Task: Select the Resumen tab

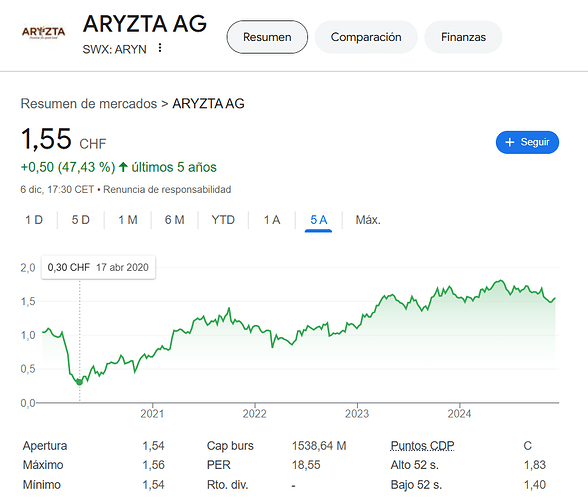Action: tap(267, 37)
